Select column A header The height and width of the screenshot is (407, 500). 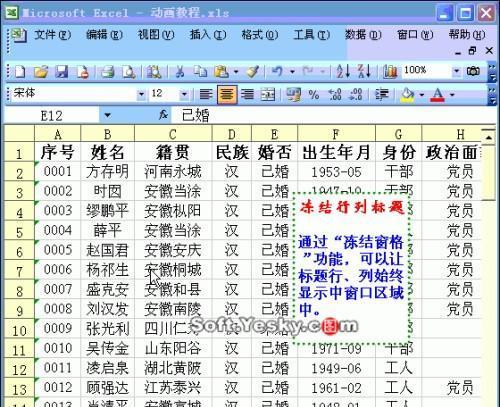tap(58, 134)
